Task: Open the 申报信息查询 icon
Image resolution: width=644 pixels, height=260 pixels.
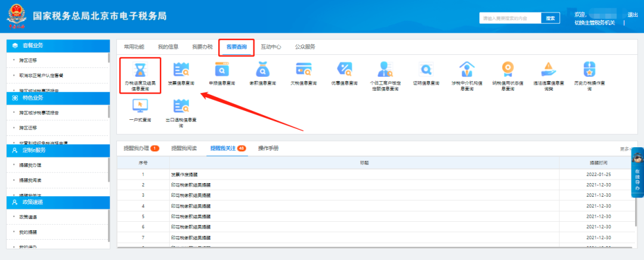Action: [222, 70]
